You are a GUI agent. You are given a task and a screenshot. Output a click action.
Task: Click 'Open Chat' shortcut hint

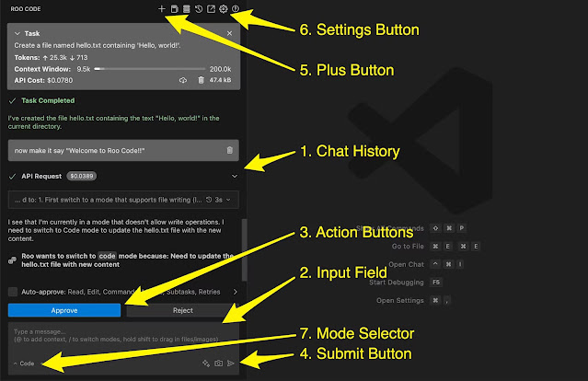click(x=406, y=264)
